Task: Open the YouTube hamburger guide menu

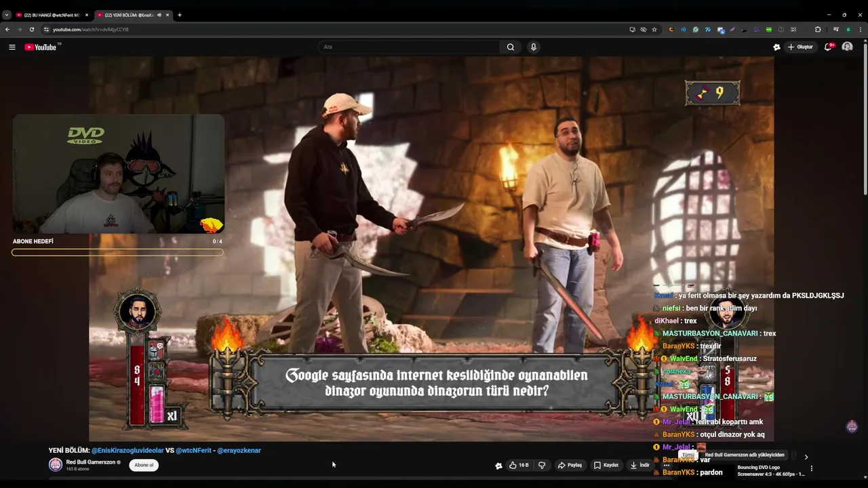Action: 12,47
